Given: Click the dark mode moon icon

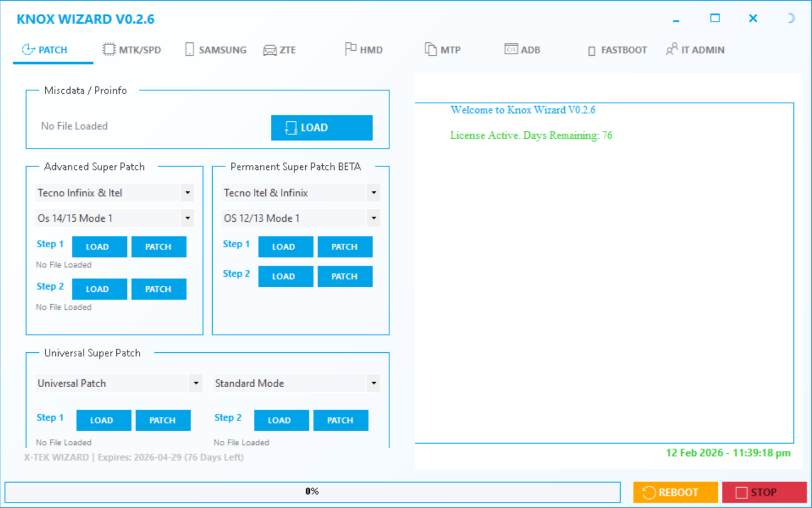Looking at the screenshot, I should tap(791, 18).
